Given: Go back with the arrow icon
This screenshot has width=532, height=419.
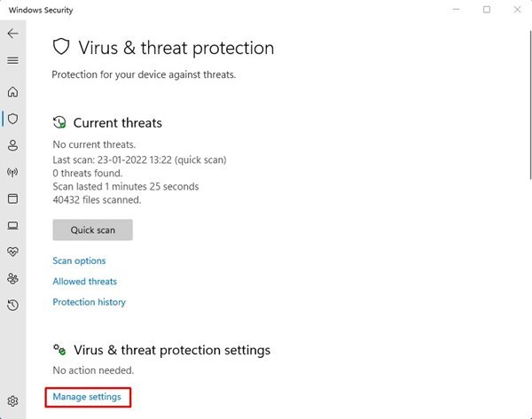Looking at the screenshot, I should pos(13,34).
